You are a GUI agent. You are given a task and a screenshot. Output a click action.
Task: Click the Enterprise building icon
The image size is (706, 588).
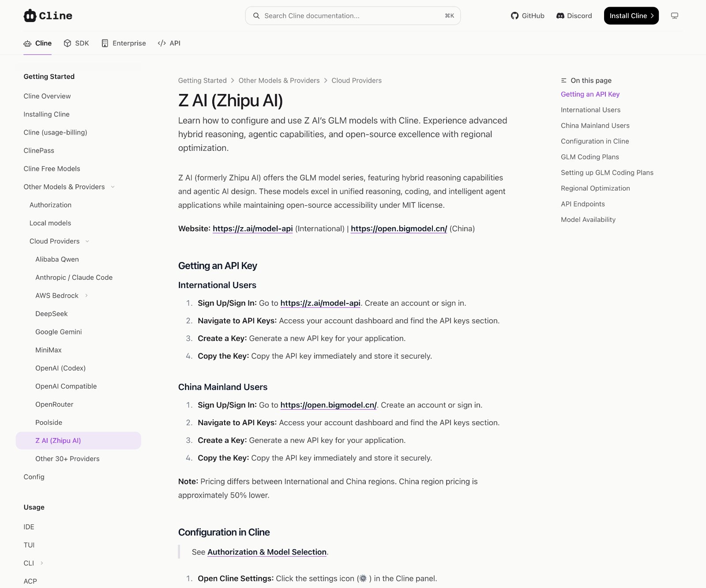[x=105, y=43]
